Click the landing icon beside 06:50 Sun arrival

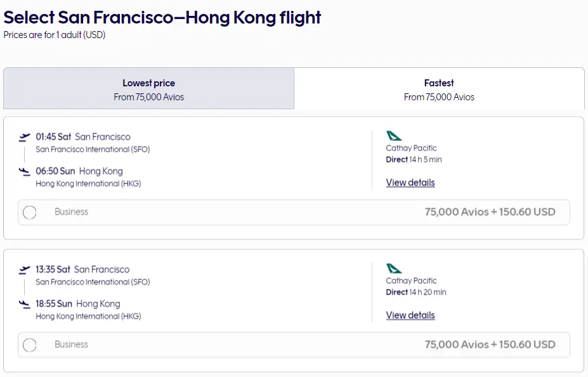point(25,171)
